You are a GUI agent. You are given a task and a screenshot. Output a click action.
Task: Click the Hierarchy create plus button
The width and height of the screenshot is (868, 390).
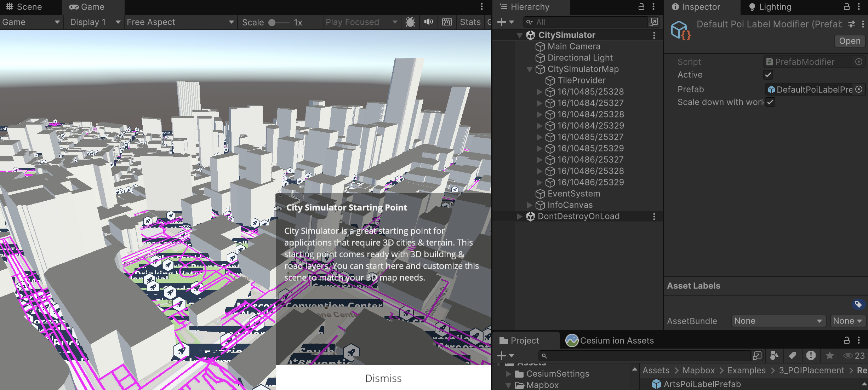(502, 22)
